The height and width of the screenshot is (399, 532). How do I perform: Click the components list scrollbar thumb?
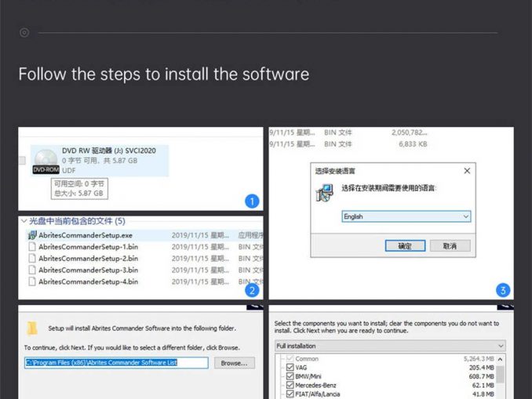click(x=501, y=374)
